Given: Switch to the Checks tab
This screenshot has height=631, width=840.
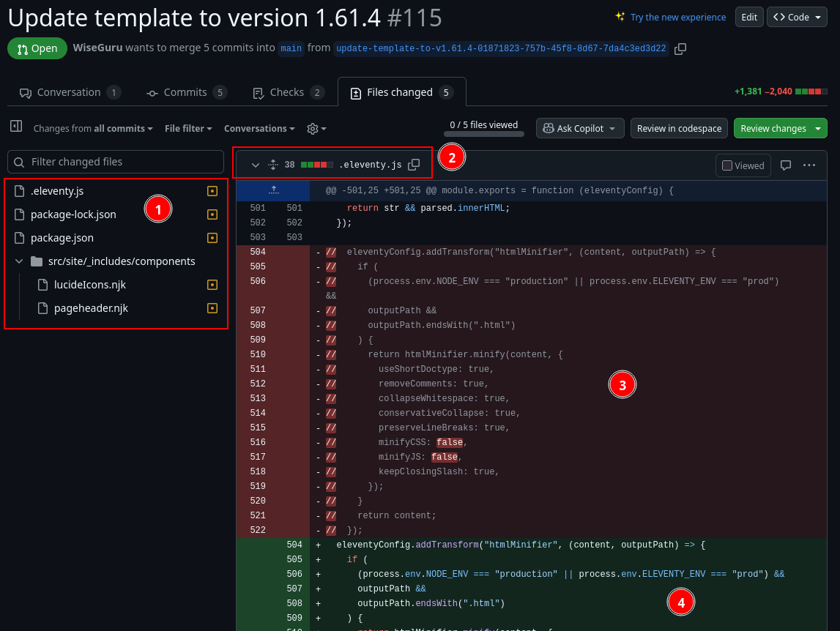Looking at the screenshot, I should (x=287, y=92).
